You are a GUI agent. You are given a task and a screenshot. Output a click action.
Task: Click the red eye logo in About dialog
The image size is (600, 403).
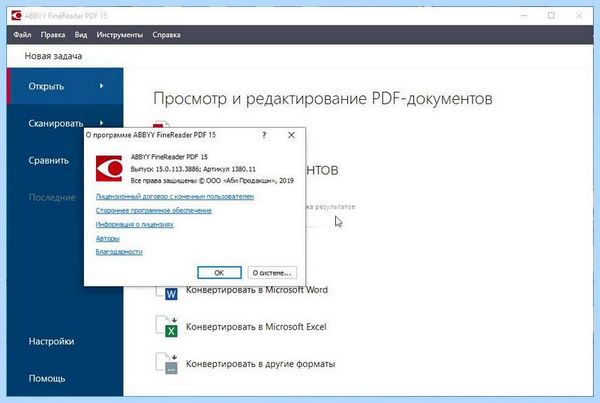tap(109, 168)
